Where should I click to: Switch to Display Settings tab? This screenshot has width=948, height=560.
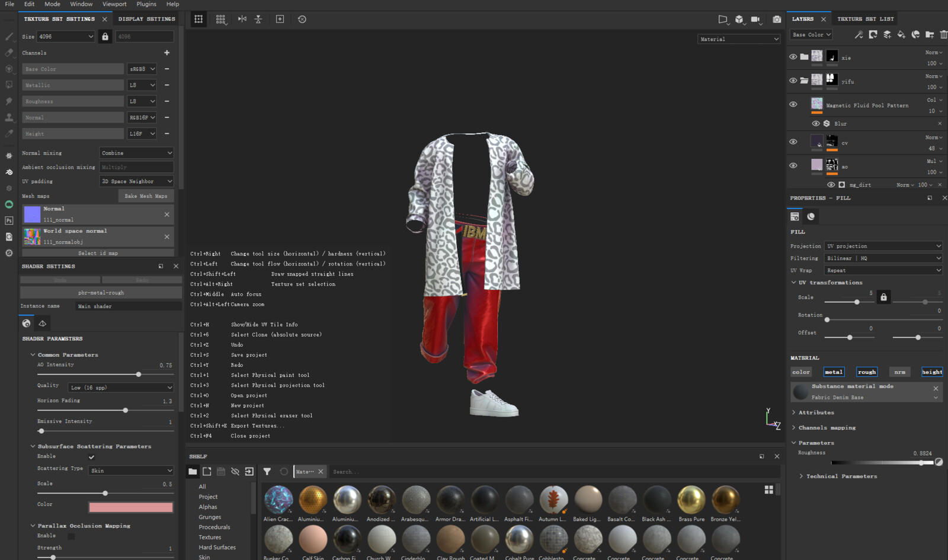click(x=146, y=19)
